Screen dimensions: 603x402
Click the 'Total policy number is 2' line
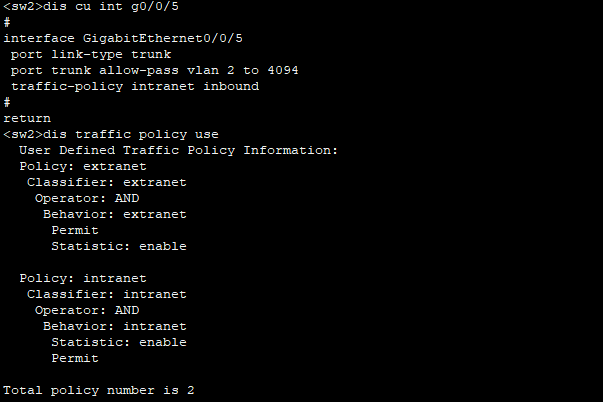99,390
